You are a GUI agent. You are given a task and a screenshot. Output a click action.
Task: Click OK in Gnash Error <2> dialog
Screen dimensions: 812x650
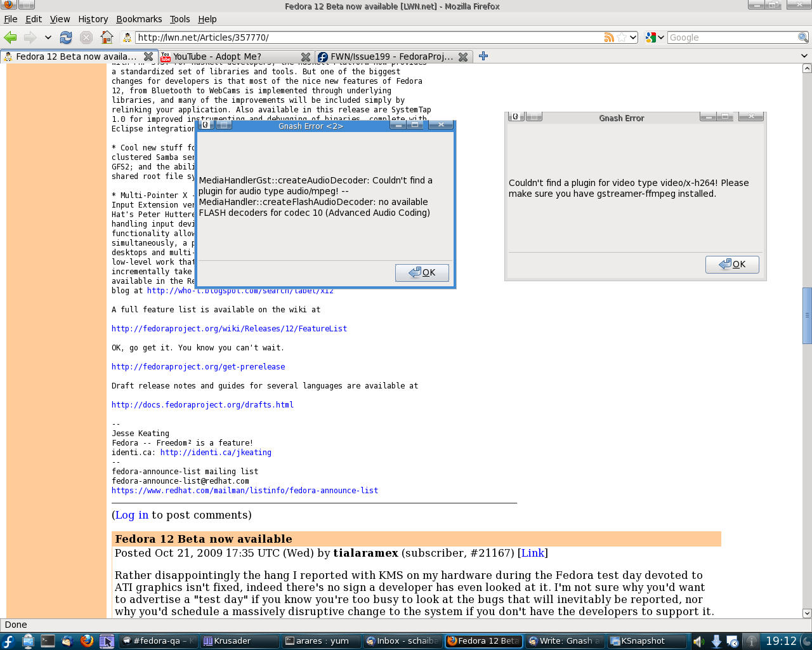click(422, 272)
